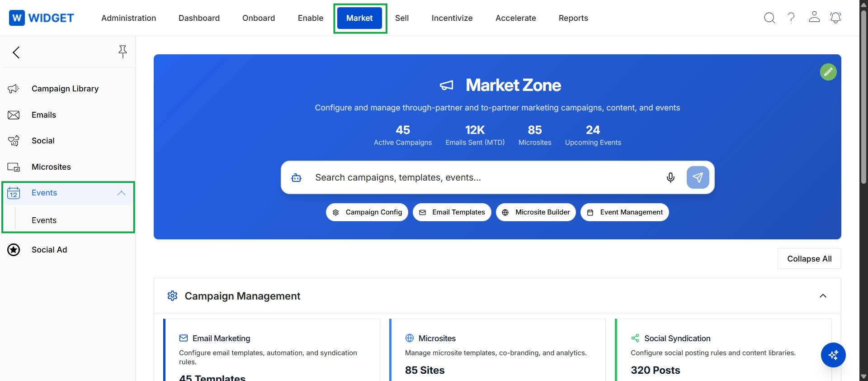Click the Market Zone heading
This screenshot has height=381, width=868.
pos(514,85)
